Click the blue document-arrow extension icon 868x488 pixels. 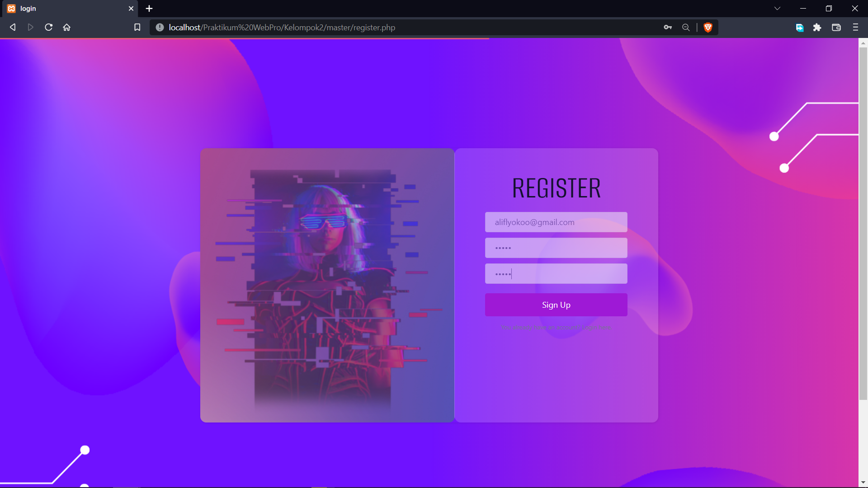coord(800,28)
